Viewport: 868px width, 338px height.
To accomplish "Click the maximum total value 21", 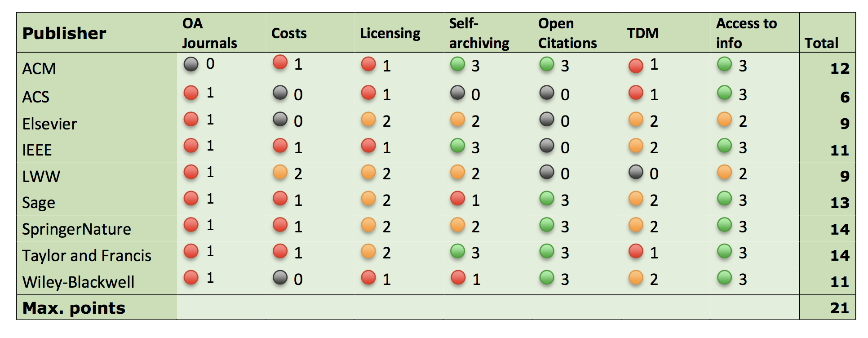I will pos(840,308).
